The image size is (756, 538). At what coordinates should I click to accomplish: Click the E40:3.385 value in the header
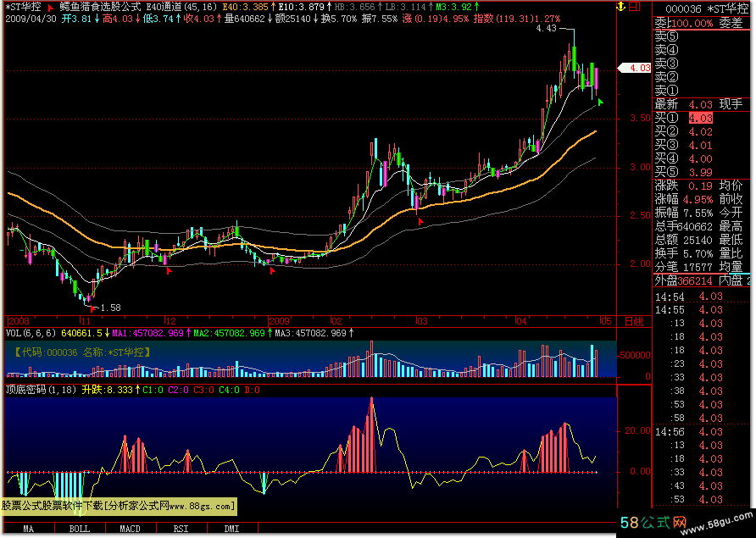coord(247,8)
